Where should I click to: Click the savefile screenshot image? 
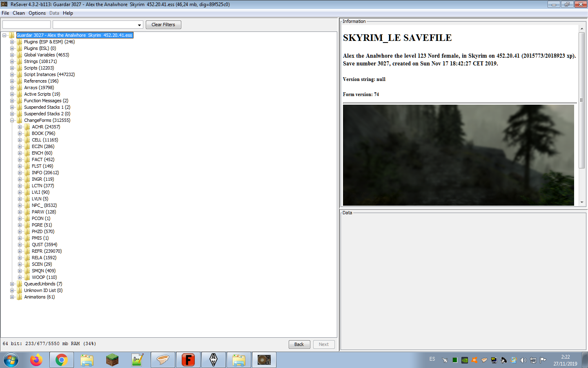459,155
